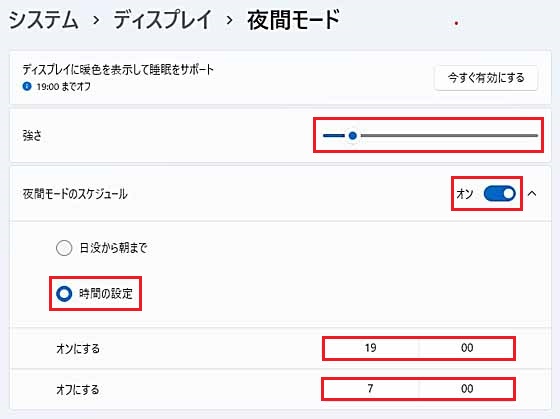Screen dimensions: 560x419
Task: Open the オンにする minute field showing 00
Action: coord(467,348)
